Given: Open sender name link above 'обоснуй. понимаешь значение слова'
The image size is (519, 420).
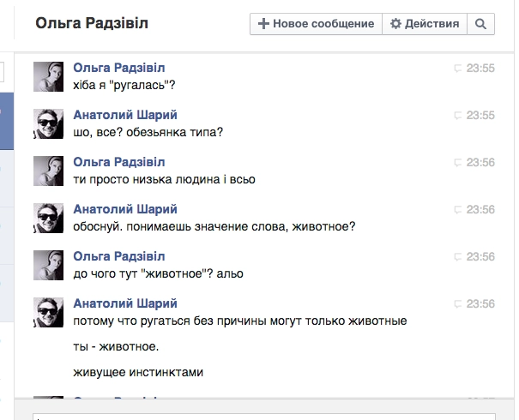Looking at the screenshot, I should (125, 209).
